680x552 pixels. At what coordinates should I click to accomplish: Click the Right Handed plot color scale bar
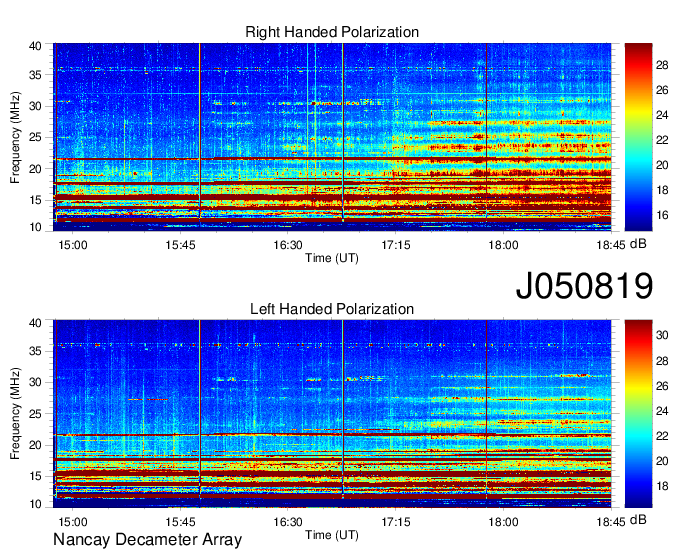click(x=638, y=137)
